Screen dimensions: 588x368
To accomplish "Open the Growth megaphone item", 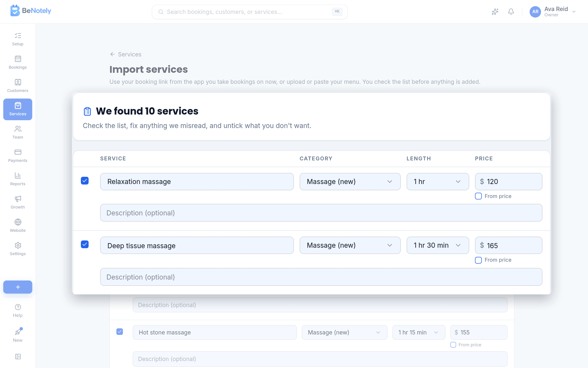I will pos(18,202).
